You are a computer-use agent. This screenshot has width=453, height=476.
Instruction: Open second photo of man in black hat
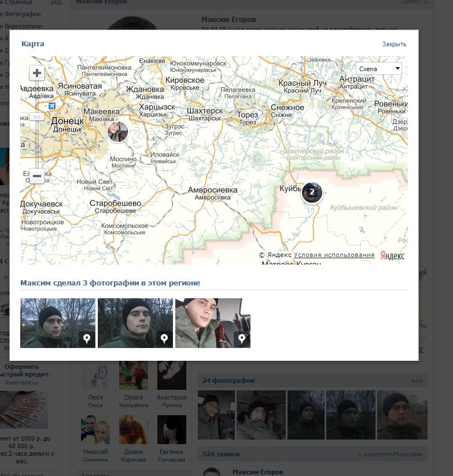coord(135,323)
